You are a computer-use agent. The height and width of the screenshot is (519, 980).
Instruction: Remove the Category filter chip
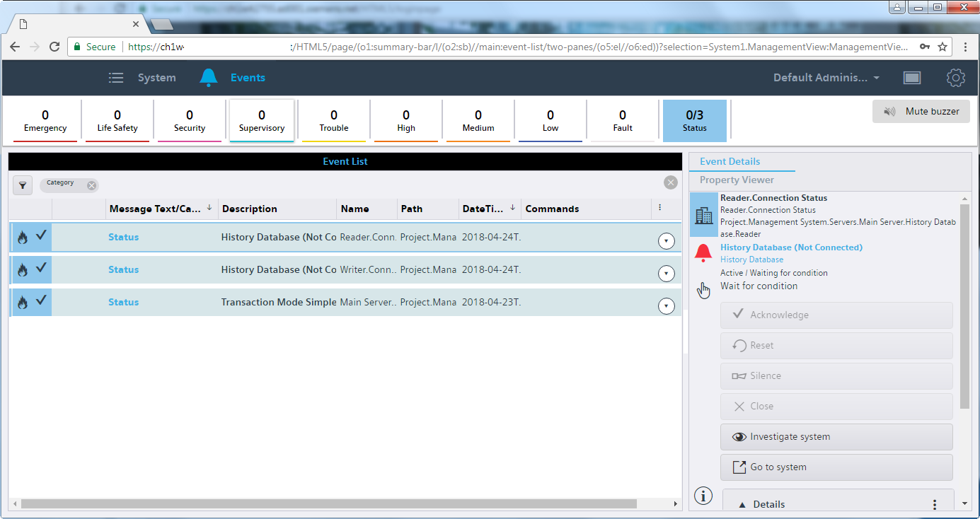tap(91, 185)
